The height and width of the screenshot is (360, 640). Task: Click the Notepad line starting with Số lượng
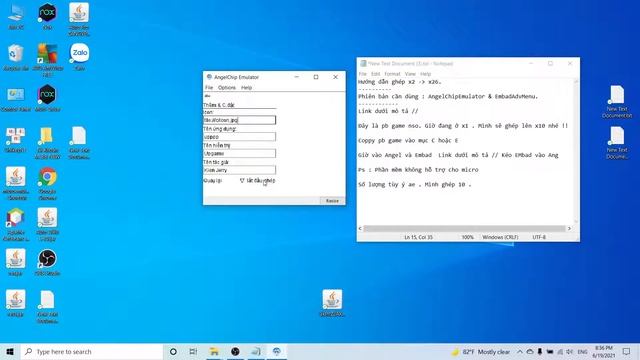point(414,184)
